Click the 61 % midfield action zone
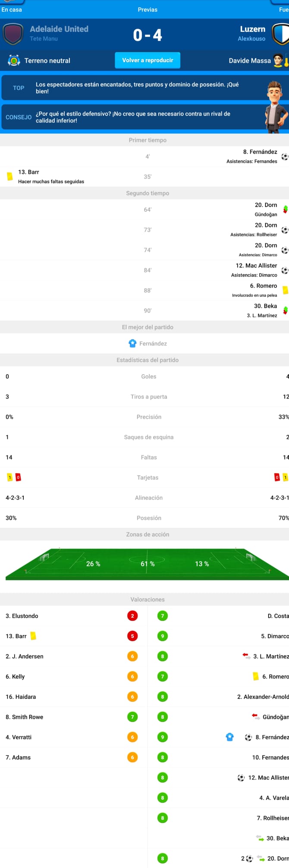Image resolution: width=289 pixels, height=868 pixels. tap(148, 564)
